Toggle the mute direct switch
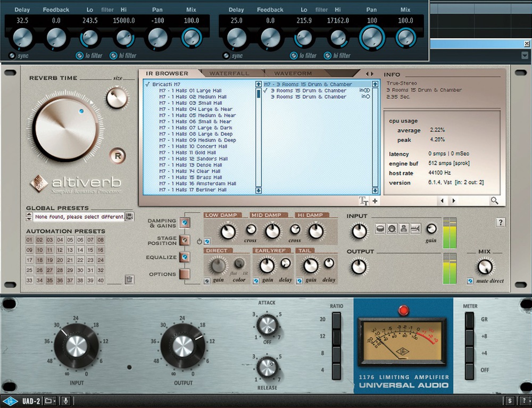This screenshot has height=408, width=532. (470, 281)
